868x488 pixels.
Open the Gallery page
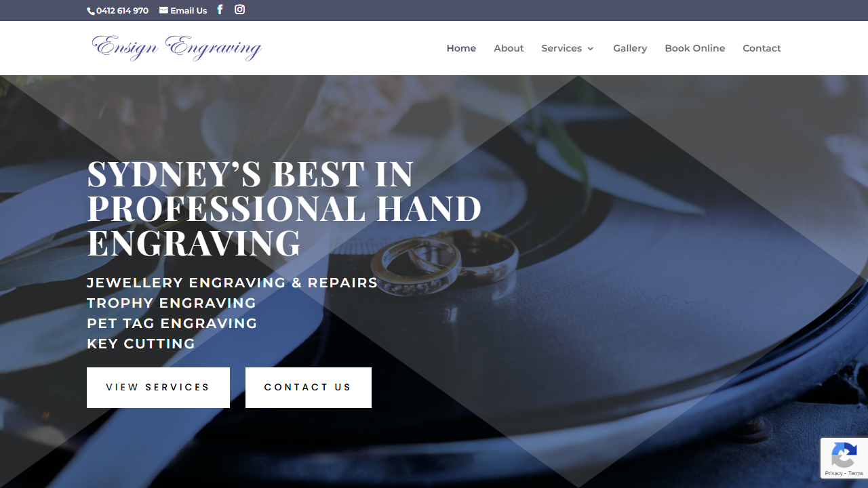tap(630, 48)
